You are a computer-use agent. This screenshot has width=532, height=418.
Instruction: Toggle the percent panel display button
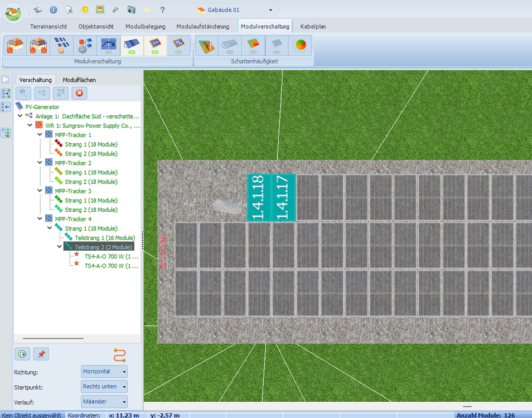click(x=178, y=46)
